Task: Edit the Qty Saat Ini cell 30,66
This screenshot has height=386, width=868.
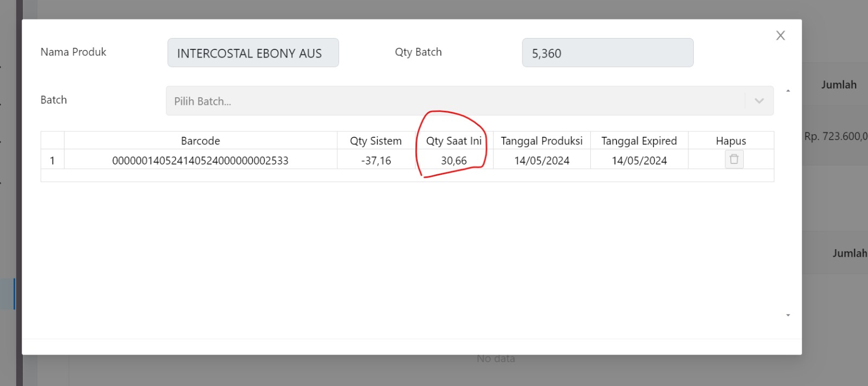Action: [454, 161]
